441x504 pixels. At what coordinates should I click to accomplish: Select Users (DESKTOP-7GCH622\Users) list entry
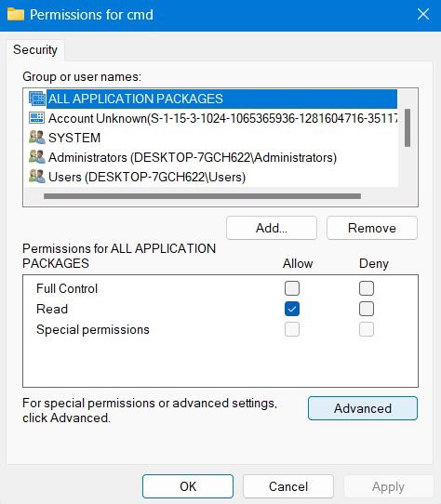[x=147, y=177]
